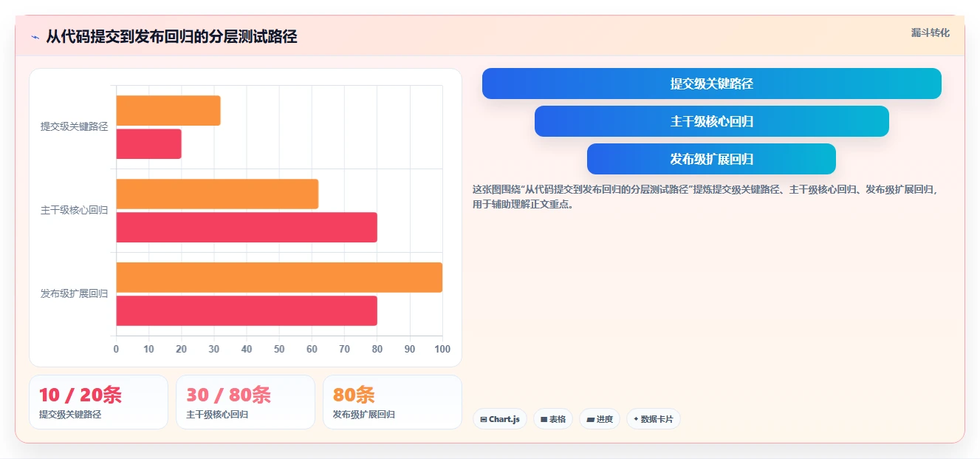Click the icon in the 表格 chip
Screen dimensions: 980x459
pos(544,419)
